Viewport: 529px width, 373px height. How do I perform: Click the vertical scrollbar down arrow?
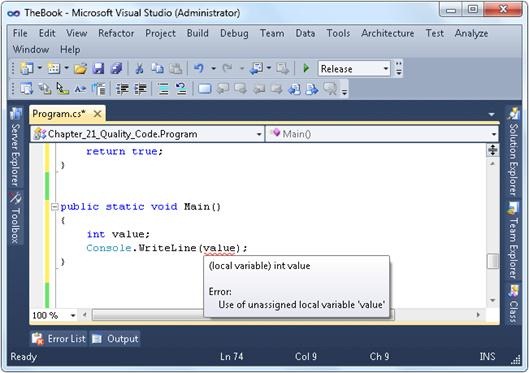tap(493, 300)
